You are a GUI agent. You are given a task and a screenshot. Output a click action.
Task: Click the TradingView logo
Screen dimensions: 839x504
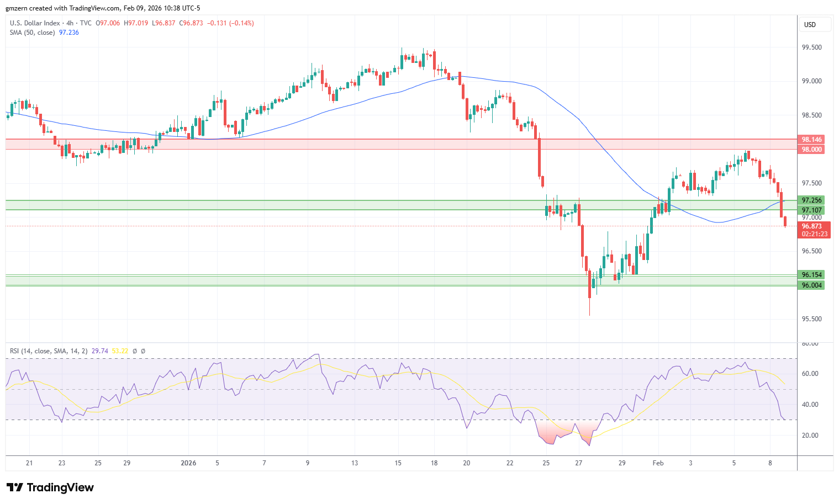[50, 487]
